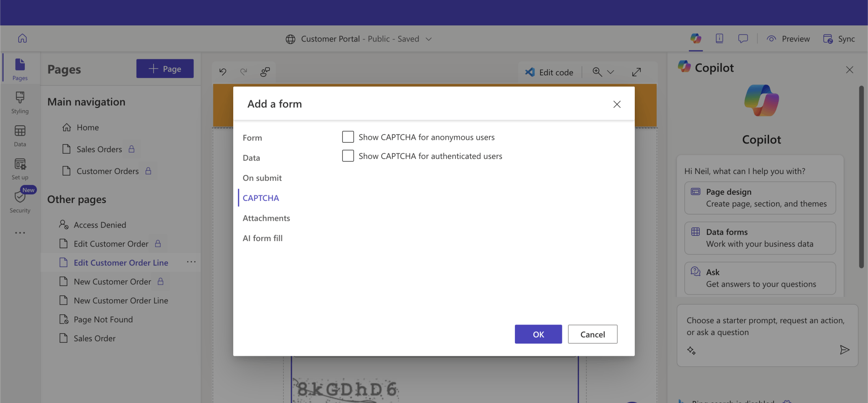Screen dimensions: 868x403
Task: Open the Security workspace
Action: pos(20,202)
